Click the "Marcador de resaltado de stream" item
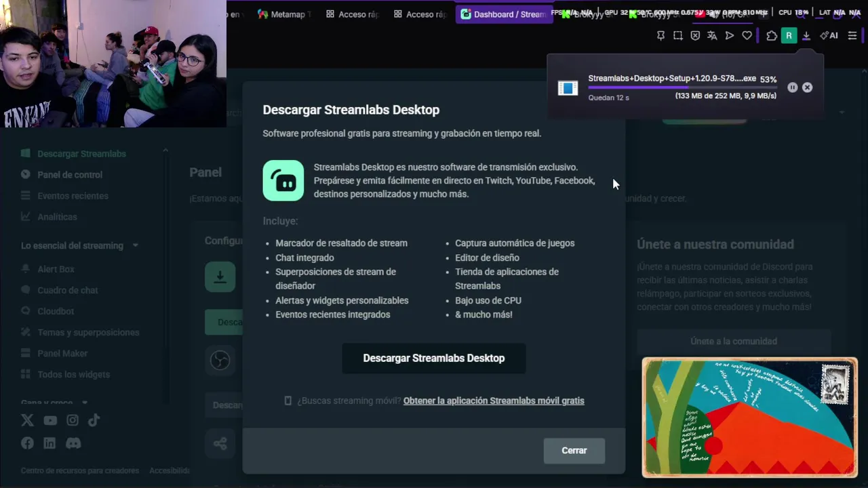Screen dimensions: 868x488 coord(341,243)
